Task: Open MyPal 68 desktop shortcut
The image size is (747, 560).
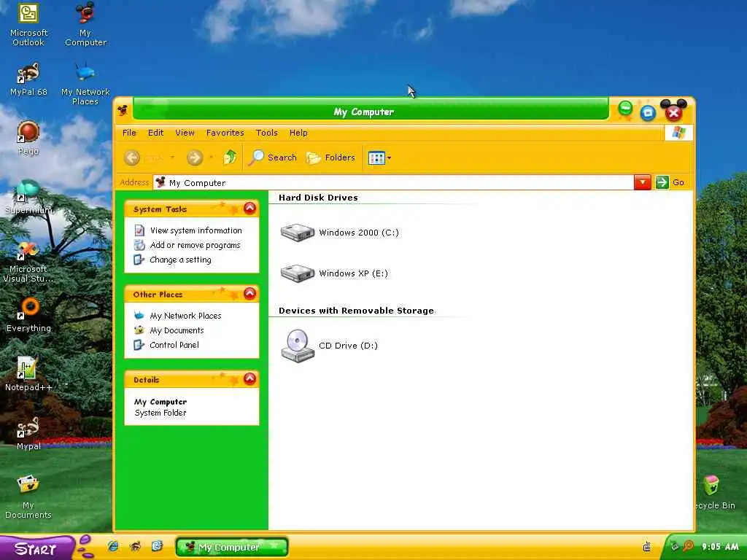Action: [28, 79]
